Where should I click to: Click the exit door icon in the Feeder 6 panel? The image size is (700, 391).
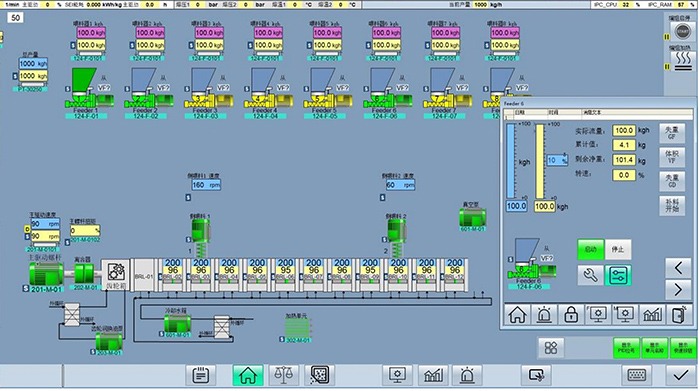679,315
